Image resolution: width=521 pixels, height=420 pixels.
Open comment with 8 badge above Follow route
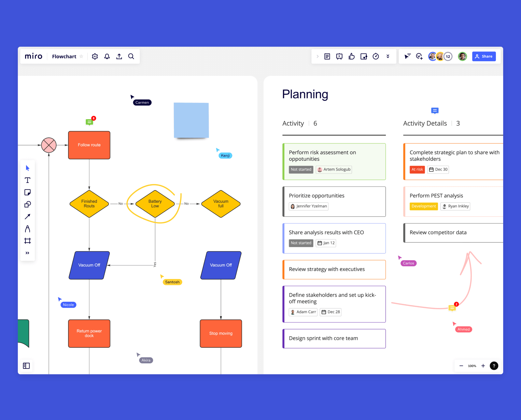89,122
